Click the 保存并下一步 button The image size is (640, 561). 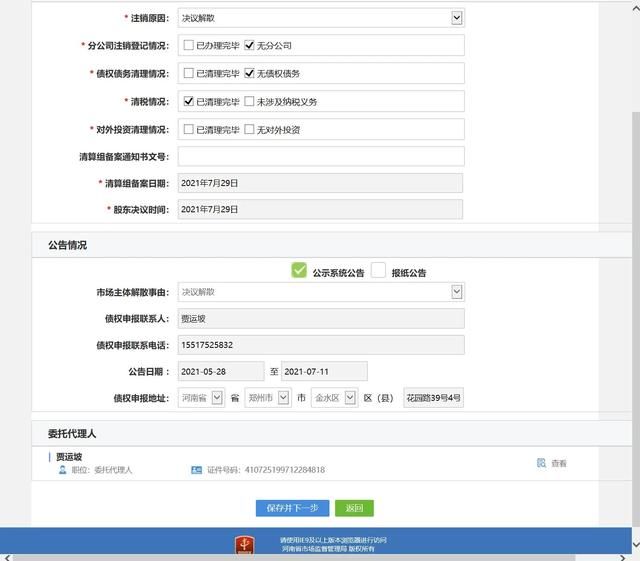[292, 508]
